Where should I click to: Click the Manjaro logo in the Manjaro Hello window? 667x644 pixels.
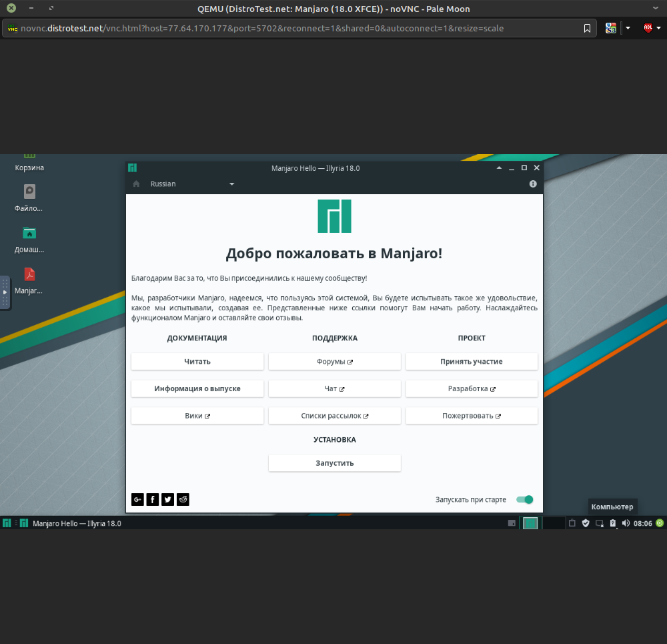click(x=334, y=216)
